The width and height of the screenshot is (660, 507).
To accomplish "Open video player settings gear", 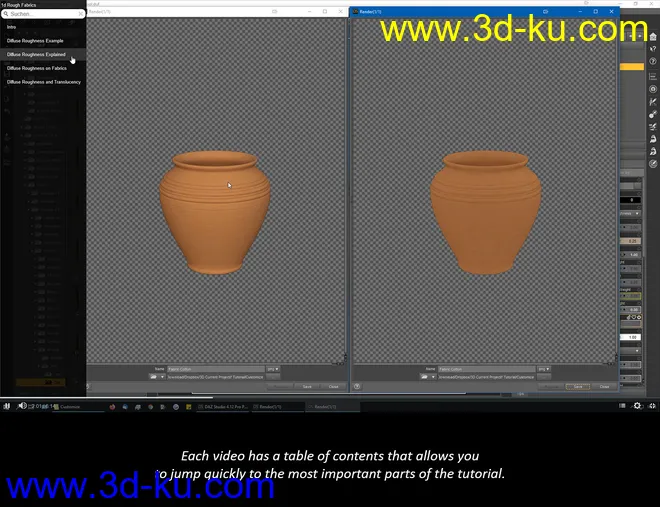I will click(637, 405).
